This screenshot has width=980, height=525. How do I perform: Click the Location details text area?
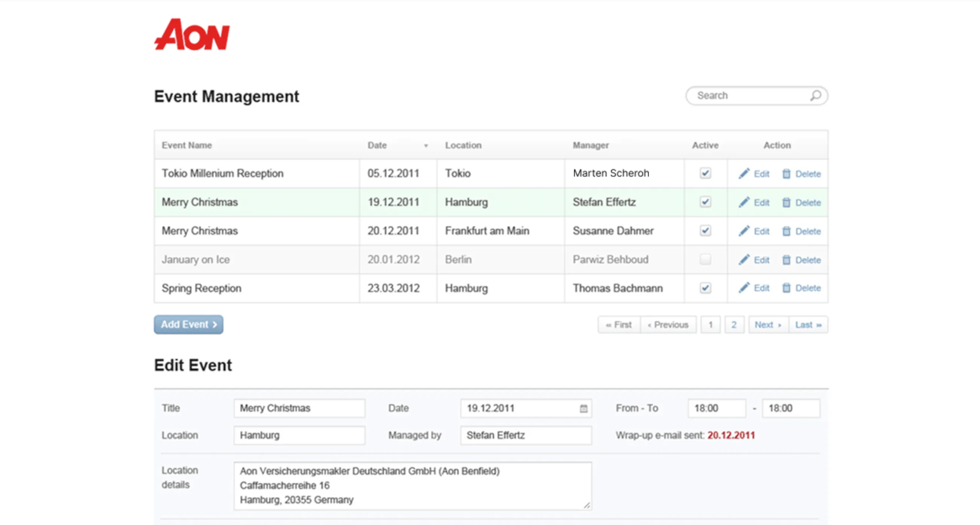click(x=413, y=486)
